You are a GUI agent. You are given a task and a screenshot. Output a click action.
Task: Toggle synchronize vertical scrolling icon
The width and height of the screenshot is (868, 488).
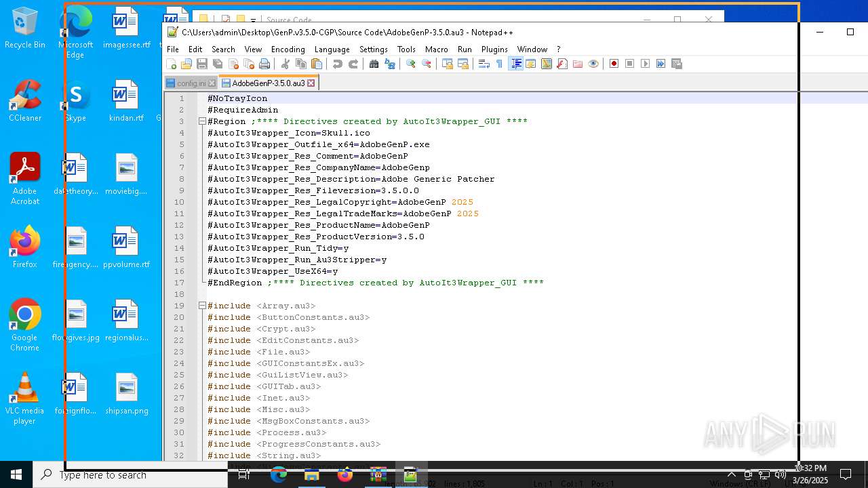point(448,64)
